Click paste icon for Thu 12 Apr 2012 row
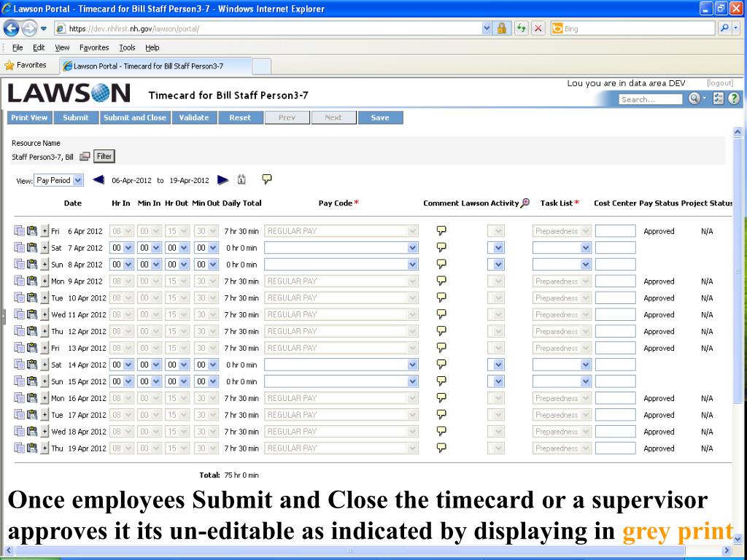Viewport: 747px width, 560px height. pos(32,331)
